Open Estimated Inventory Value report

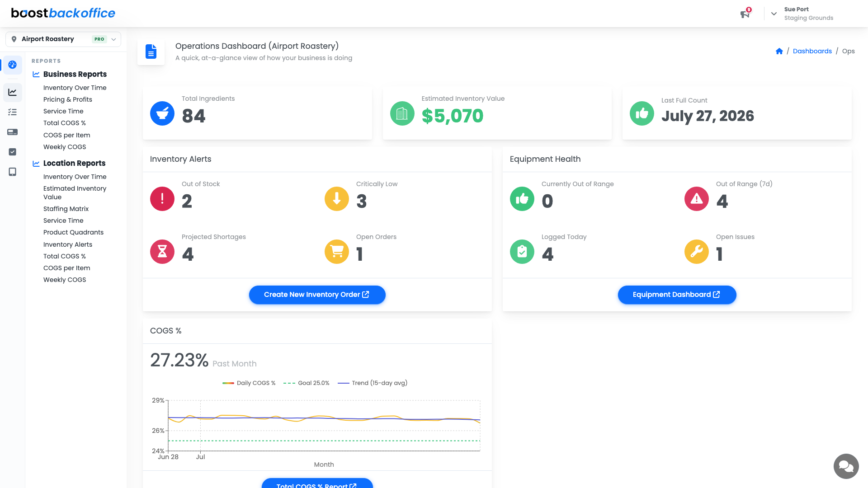coord(75,193)
